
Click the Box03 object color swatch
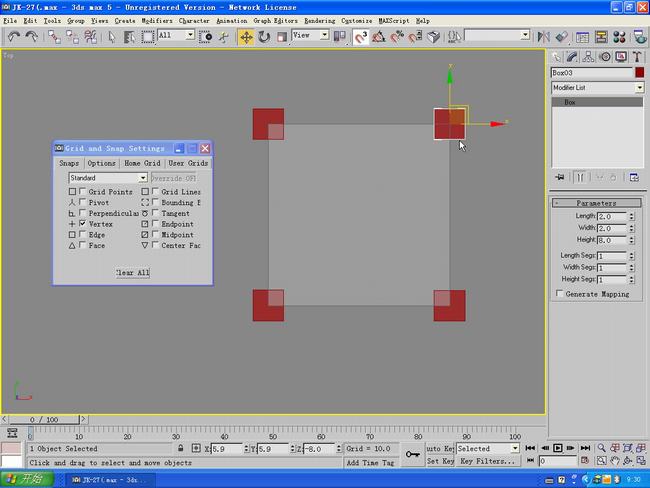pyautogui.click(x=640, y=73)
